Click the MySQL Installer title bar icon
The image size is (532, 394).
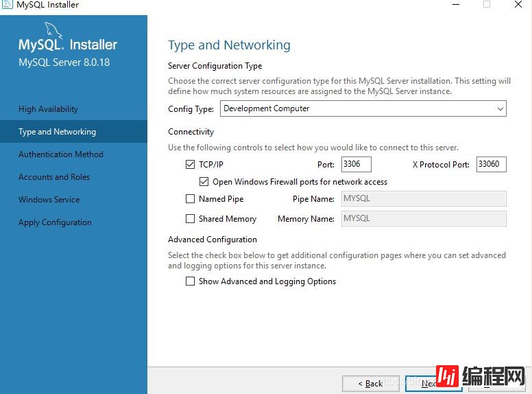coord(7,4)
